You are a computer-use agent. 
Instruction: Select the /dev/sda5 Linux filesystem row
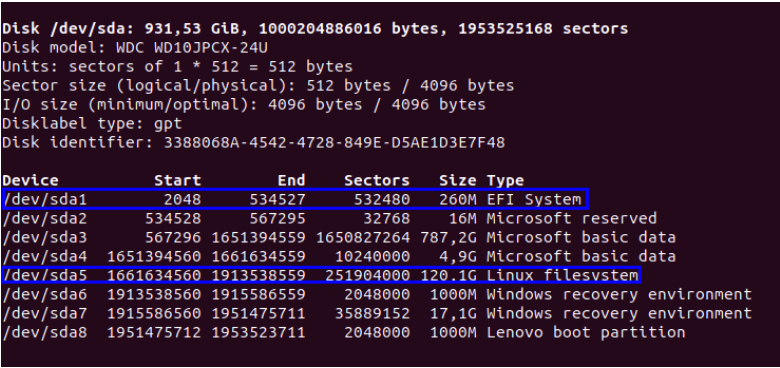pos(321,275)
